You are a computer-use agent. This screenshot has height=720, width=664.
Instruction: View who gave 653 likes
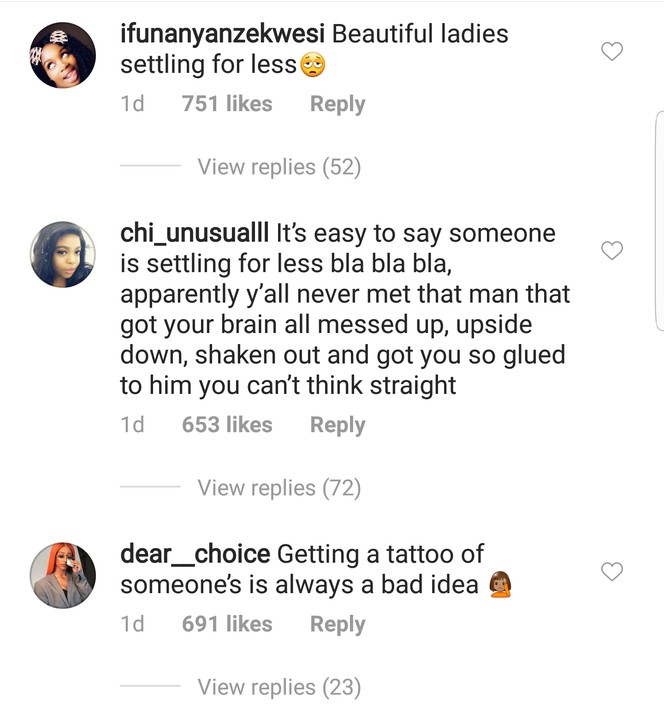point(227,425)
